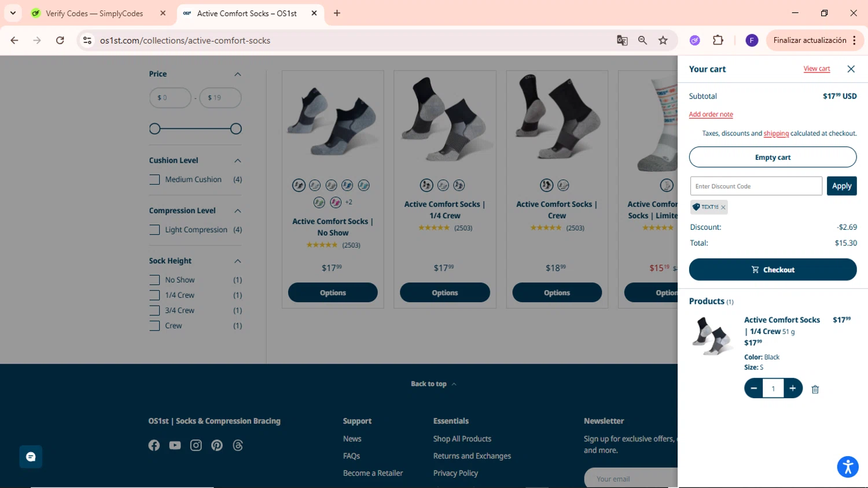The image size is (868, 488).
Task: Check the Crew sock height filter
Action: [155, 326]
